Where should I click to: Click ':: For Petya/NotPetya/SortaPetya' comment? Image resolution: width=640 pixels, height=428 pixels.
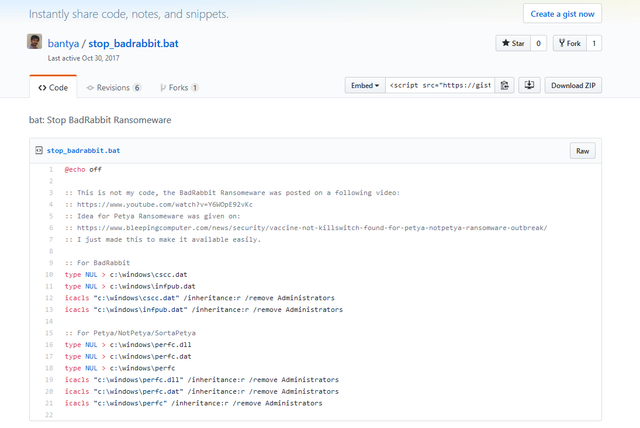click(x=130, y=333)
